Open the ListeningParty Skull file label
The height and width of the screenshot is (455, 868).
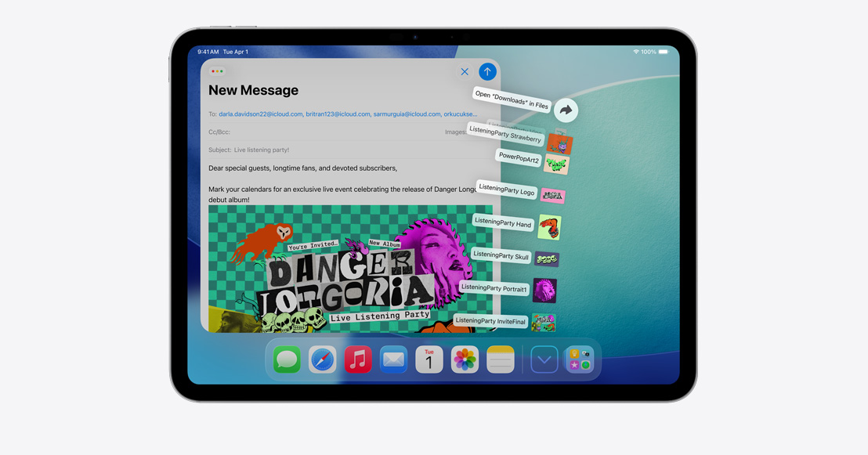[501, 255]
